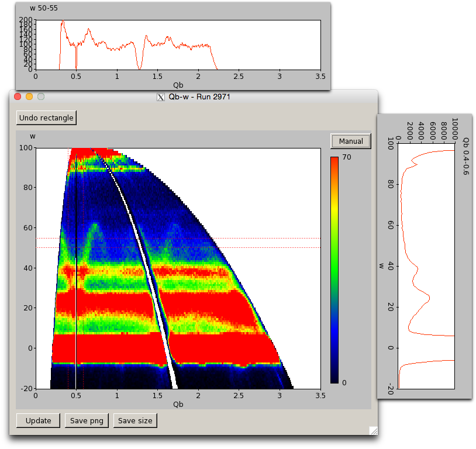Screen dimensions: 476x449
Task: Click the X11 icon in the title bar
Action: pos(161,97)
